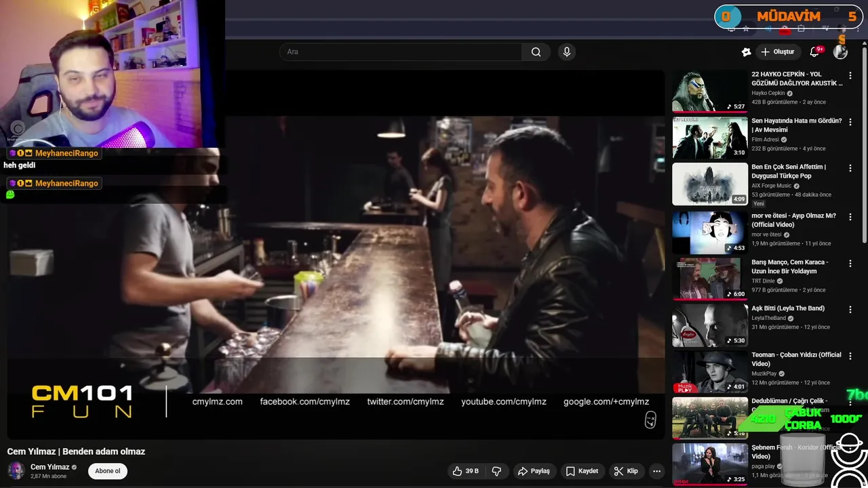
Task: Open title mor ve ötesi - Ayıp Olmaz Mı?
Action: click(x=793, y=220)
